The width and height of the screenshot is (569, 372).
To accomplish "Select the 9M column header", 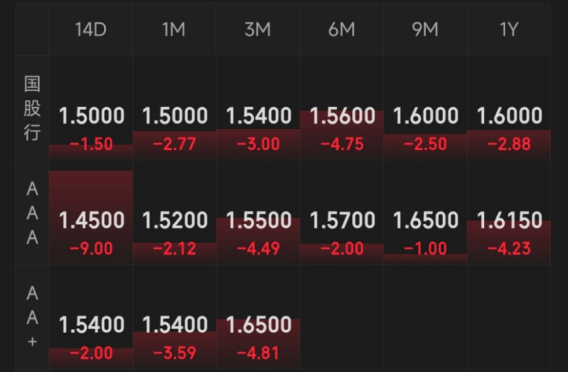I will 425,29.
